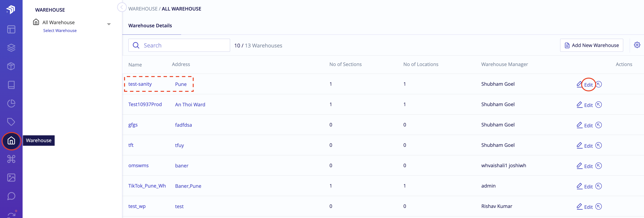Image resolution: width=644 pixels, height=218 pixels.
Task: Open tft warehouse name link
Action: pyautogui.click(x=131, y=145)
